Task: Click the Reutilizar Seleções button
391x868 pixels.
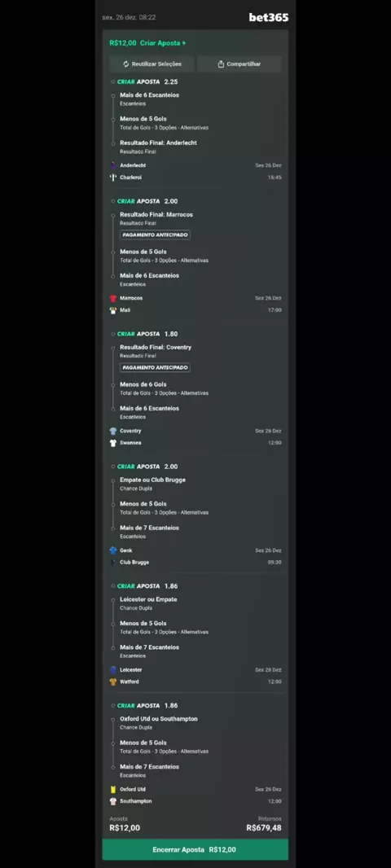Action: [x=152, y=64]
